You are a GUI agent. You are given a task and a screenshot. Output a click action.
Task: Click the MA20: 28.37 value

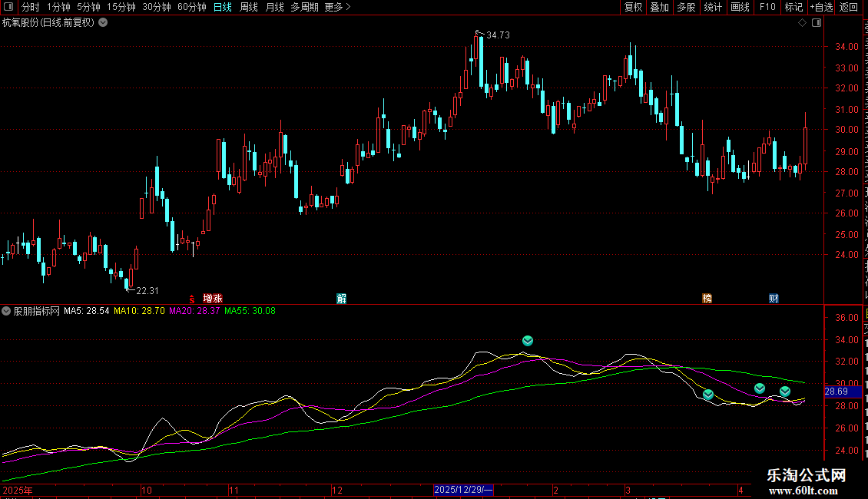[x=194, y=311]
